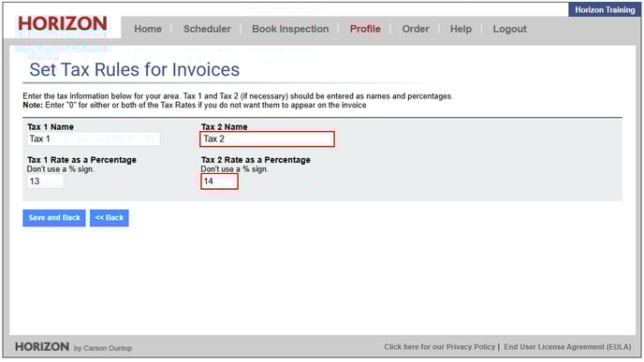This screenshot has height=362, width=644.
Task: Open the End User License Agreement link
Action: pyautogui.click(x=567, y=347)
